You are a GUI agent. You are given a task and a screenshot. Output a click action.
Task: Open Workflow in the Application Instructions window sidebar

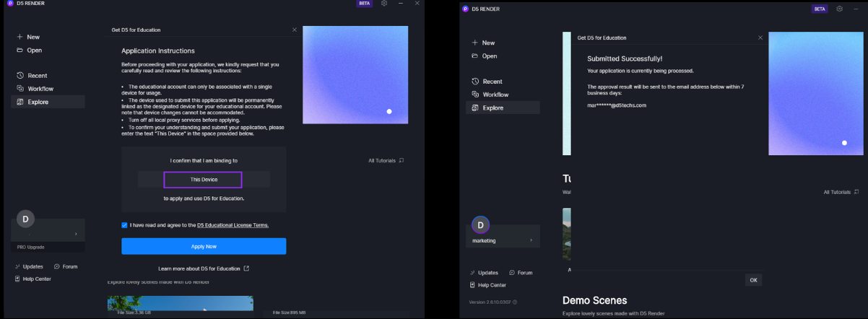35,89
